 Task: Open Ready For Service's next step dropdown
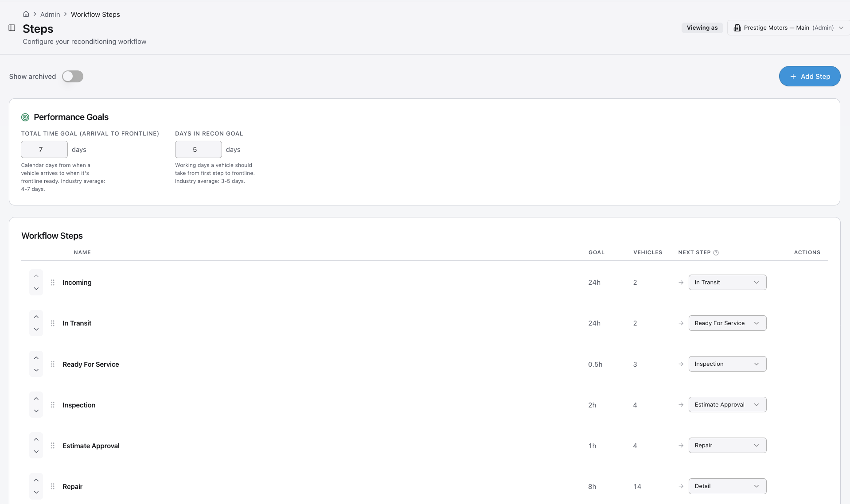pyautogui.click(x=727, y=364)
